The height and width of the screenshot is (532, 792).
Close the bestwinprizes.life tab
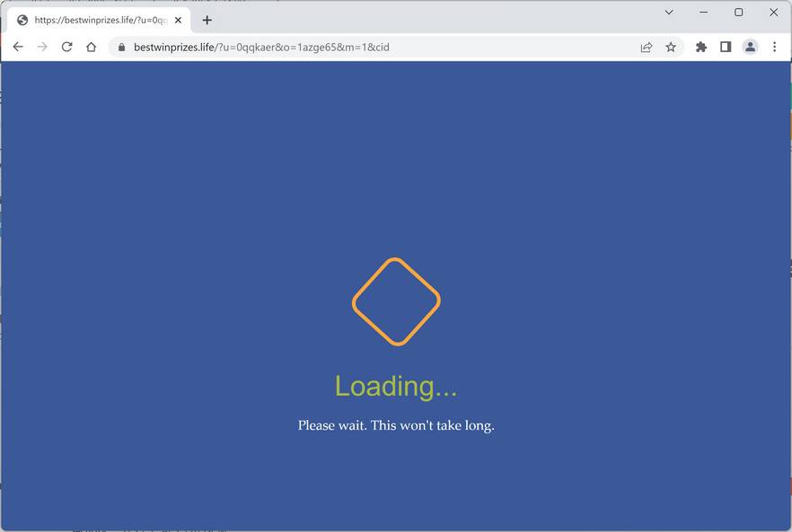[x=178, y=21]
